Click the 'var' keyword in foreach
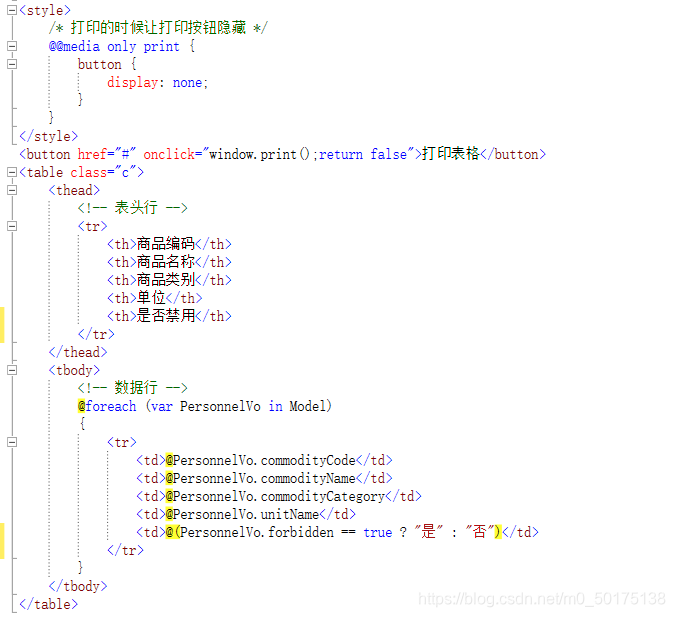This screenshot has width=675, height=617. [161, 406]
